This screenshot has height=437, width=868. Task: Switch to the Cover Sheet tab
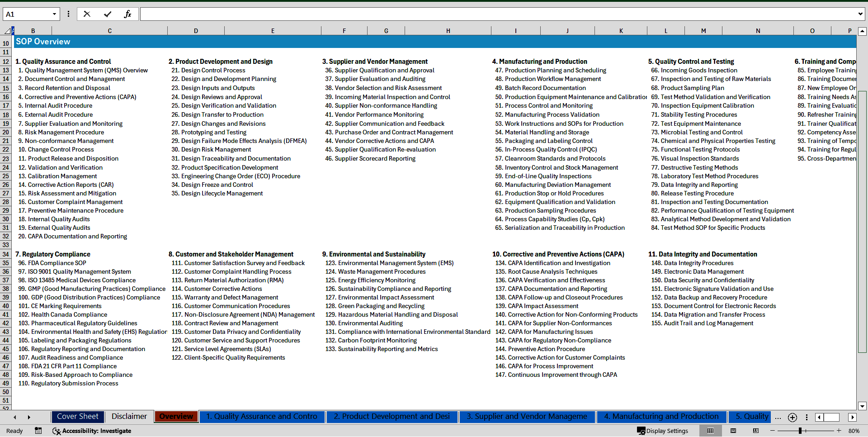(78, 416)
